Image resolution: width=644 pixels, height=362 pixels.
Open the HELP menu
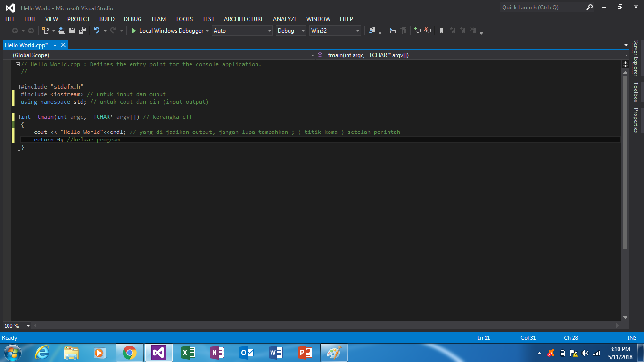(347, 19)
